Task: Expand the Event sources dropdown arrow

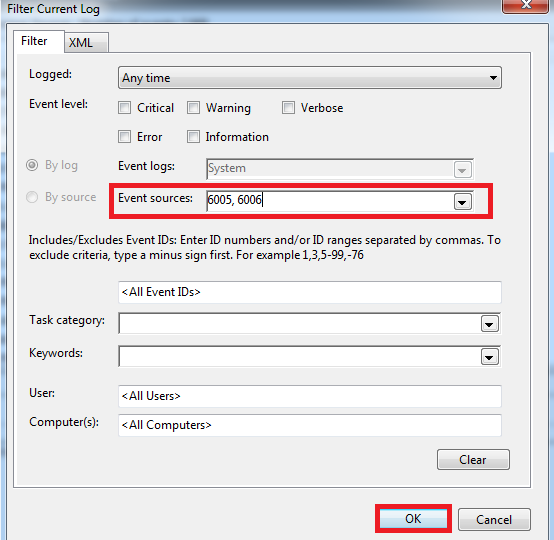Action: click(462, 202)
